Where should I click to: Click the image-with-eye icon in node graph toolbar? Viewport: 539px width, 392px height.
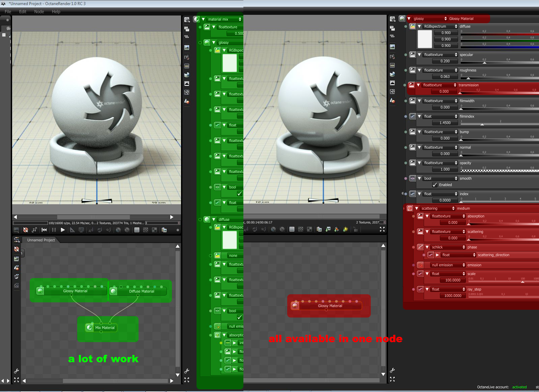[17, 259]
